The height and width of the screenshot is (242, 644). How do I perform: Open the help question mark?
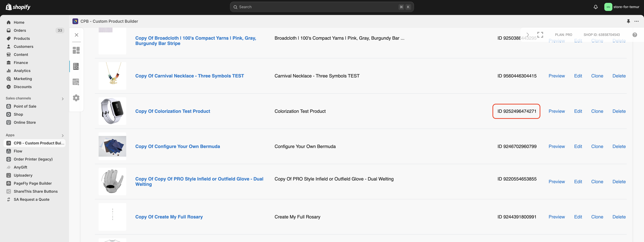[635, 35]
